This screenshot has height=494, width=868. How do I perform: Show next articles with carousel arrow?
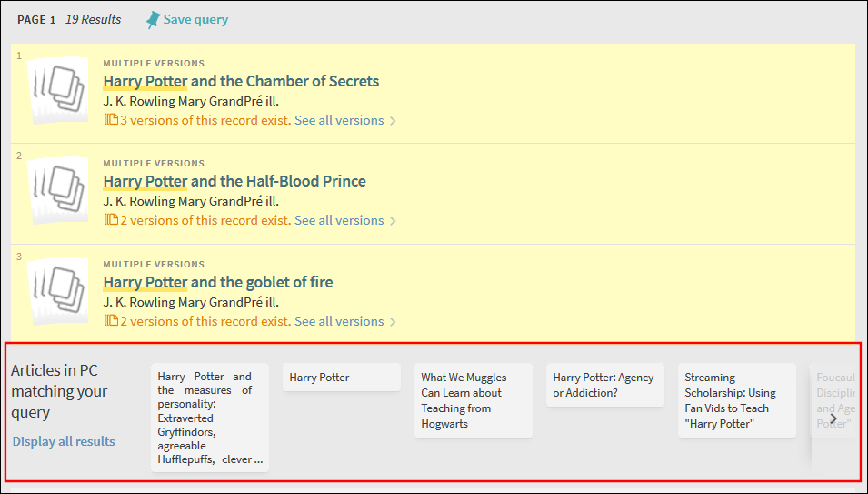click(833, 418)
